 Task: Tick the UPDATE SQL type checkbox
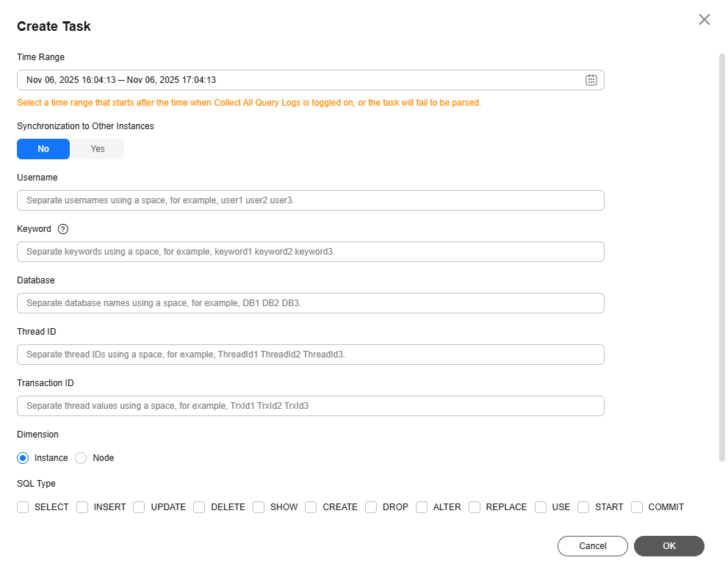(140, 507)
